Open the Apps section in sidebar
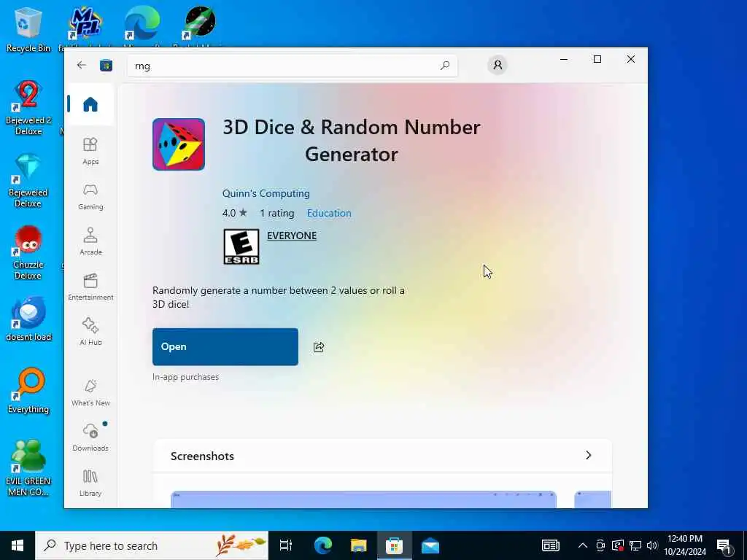 (x=90, y=151)
